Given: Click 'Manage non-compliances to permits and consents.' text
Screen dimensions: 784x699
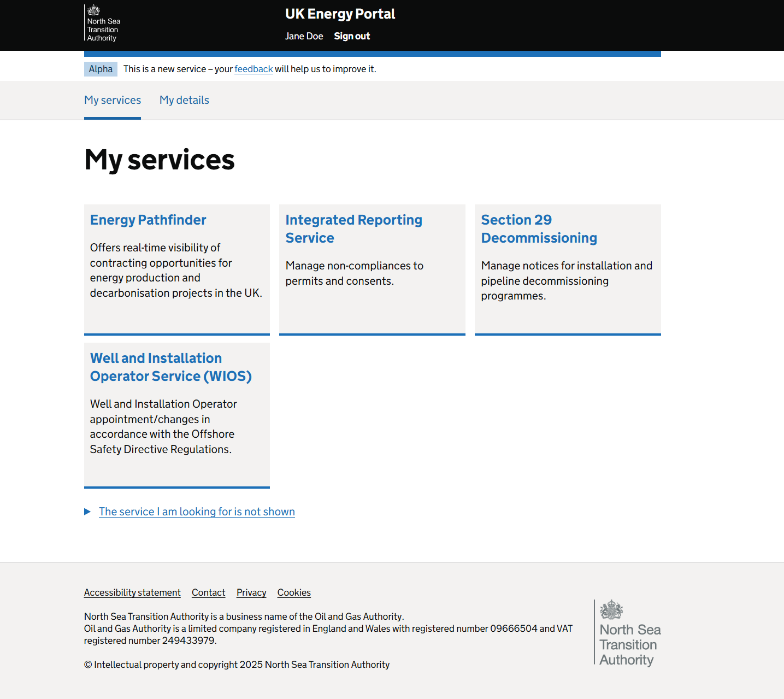Looking at the screenshot, I should click(x=354, y=273).
